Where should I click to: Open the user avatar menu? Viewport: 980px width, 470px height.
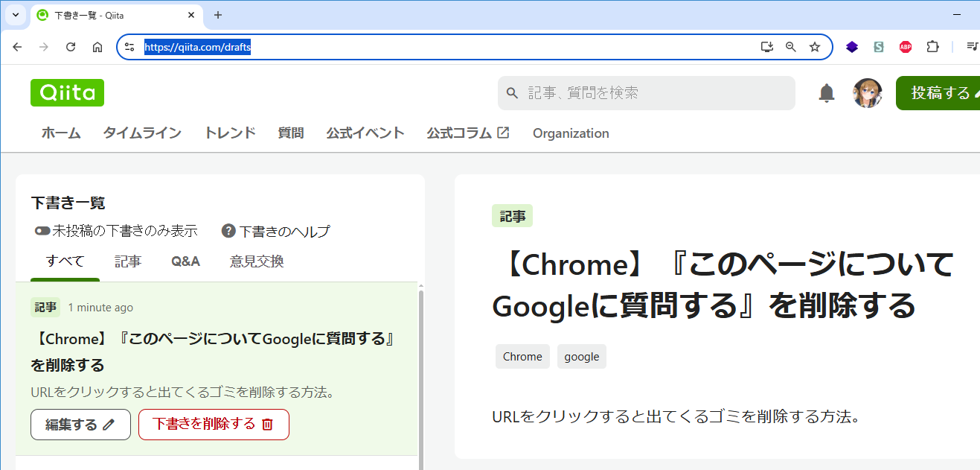tap(867, 93)
